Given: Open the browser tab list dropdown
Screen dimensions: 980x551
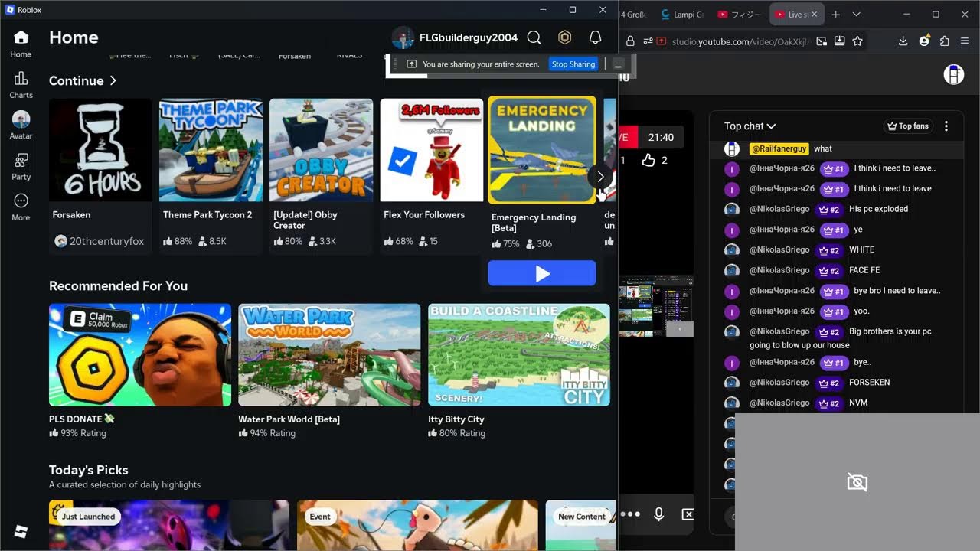Looking at the screenshot, I should click(x=856, y=15).
